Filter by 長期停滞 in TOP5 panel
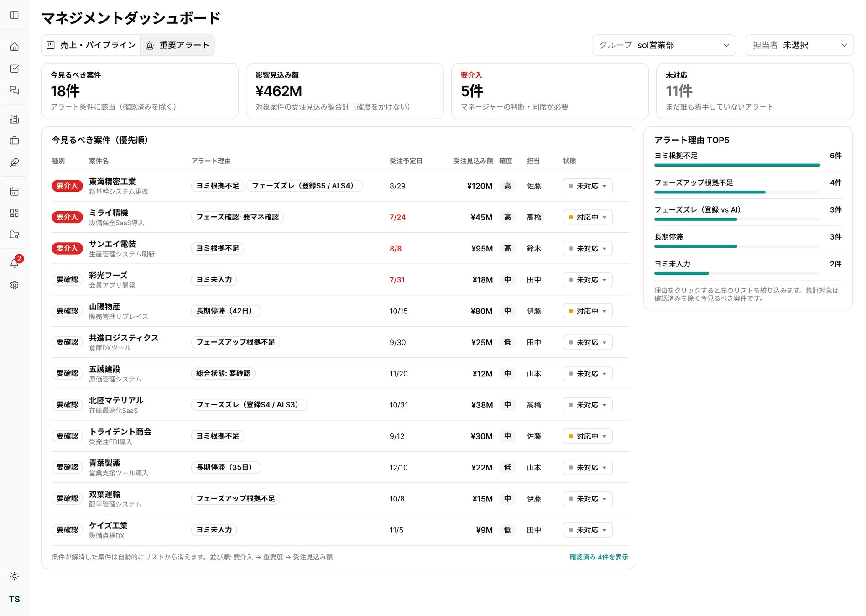This screenshot has width=866, height=616. 748,241
